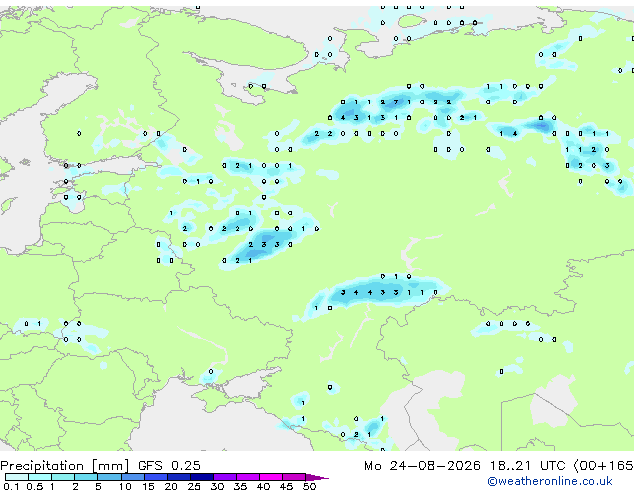The width and height of the screenshot is (634, 490).
Task: Select the 45–50 mm legend color swatch
Action: point(294,477)
